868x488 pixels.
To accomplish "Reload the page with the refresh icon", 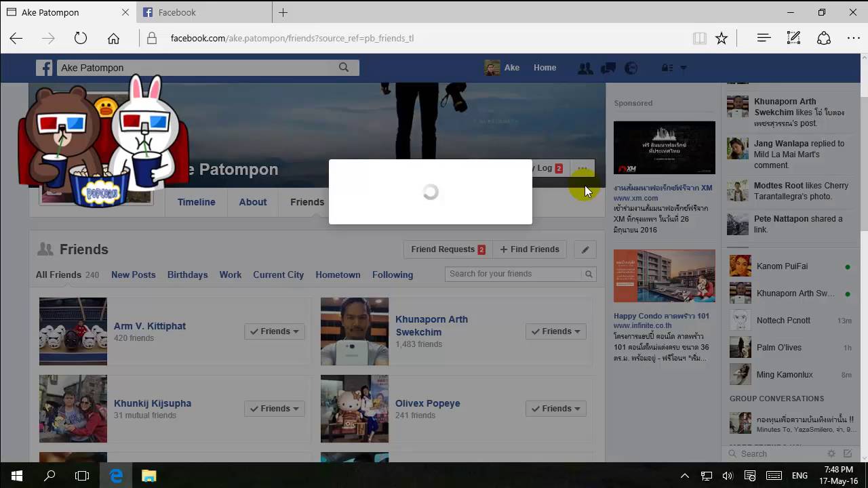I will pos(81,39).
